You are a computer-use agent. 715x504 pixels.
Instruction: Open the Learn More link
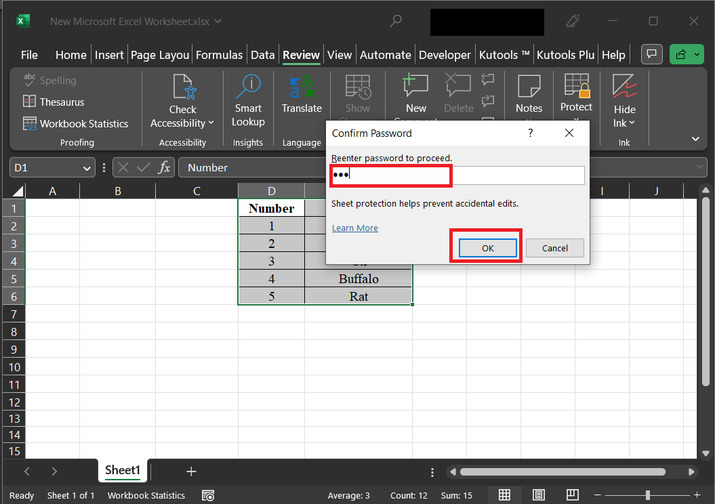tap(355, 228)
